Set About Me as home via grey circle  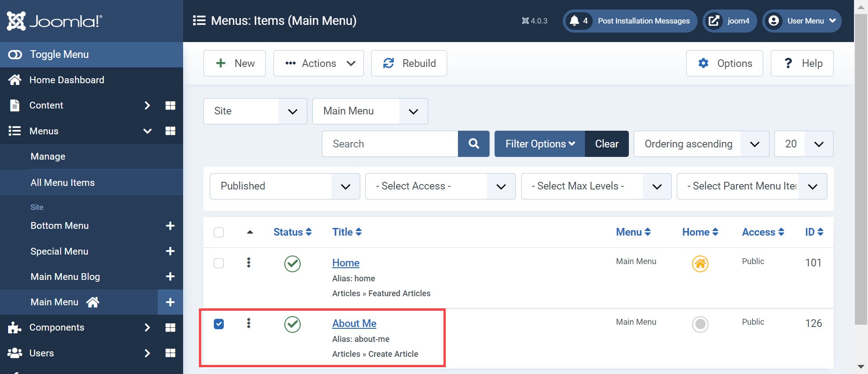[x=700, y=324]
